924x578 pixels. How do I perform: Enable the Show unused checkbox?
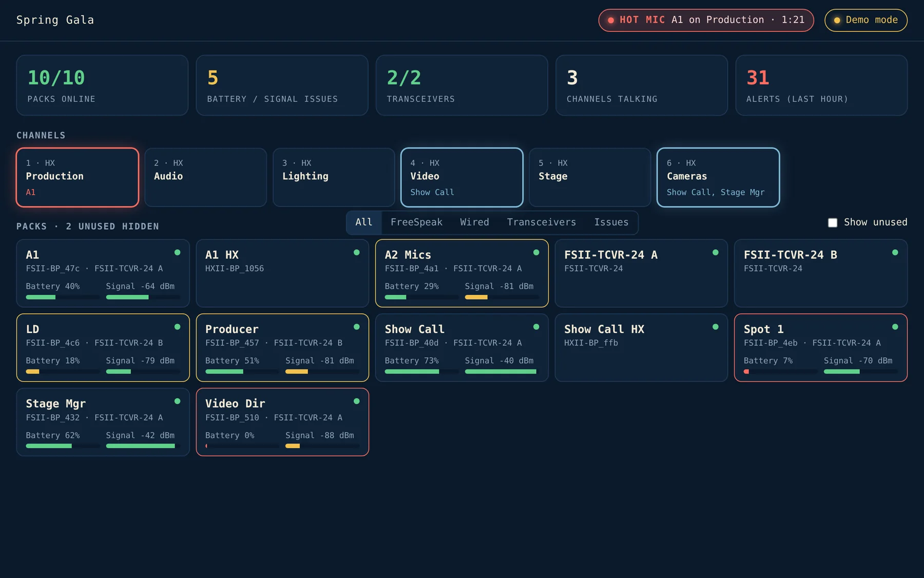point(833,222)
